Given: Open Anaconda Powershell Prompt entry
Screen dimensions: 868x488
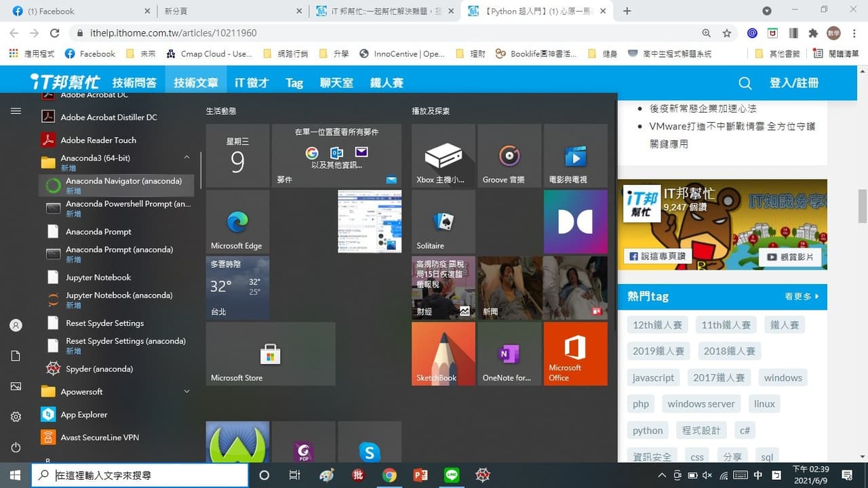Looking at the screenshot, I should [x=117, y=208].
